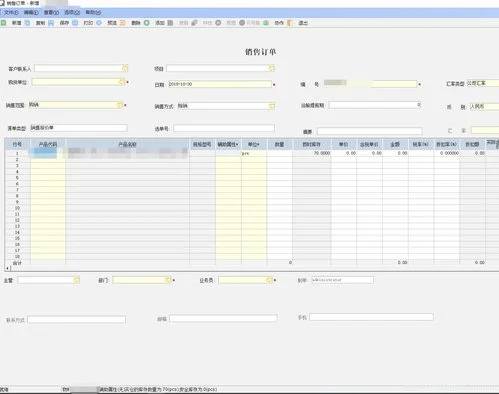Viewport: 499px width, 394px height.
Task: Click the 保存 (Save) floppy disk icon
Action: tap(51, 23)
